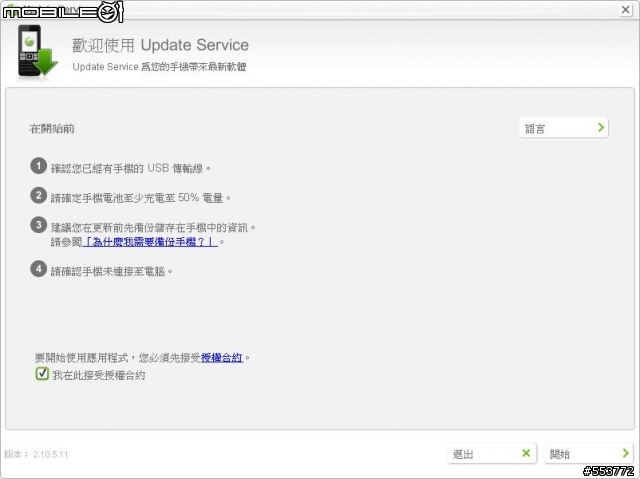Click the step 3 number badge

coord(39,225)
